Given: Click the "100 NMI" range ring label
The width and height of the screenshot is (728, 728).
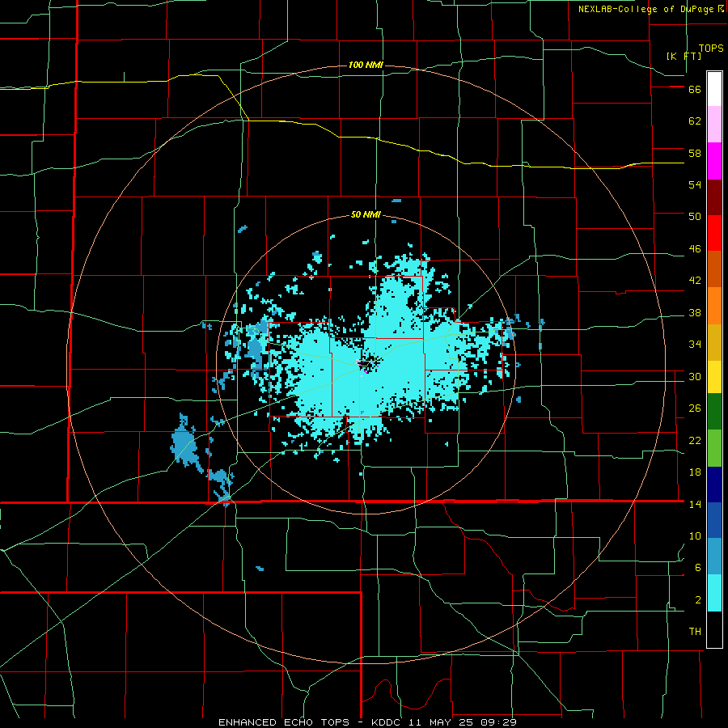Looking at the screenshot, I should 366,65.
